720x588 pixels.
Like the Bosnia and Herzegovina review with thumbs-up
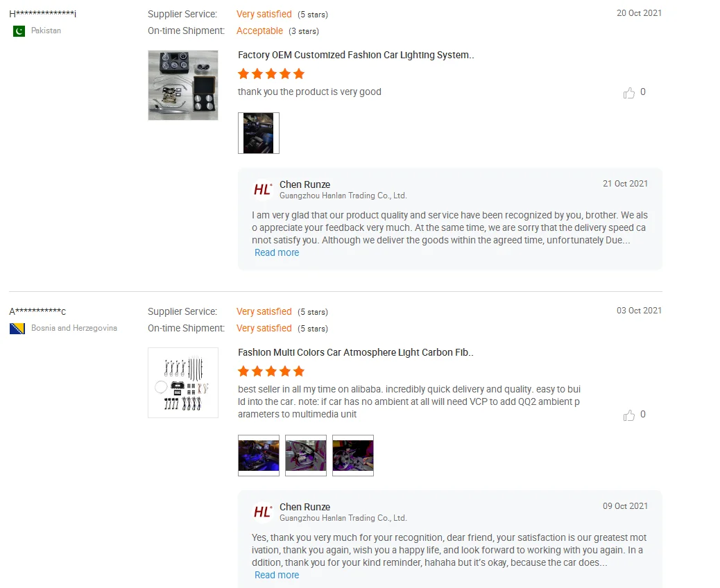click(x=628, y=415)
